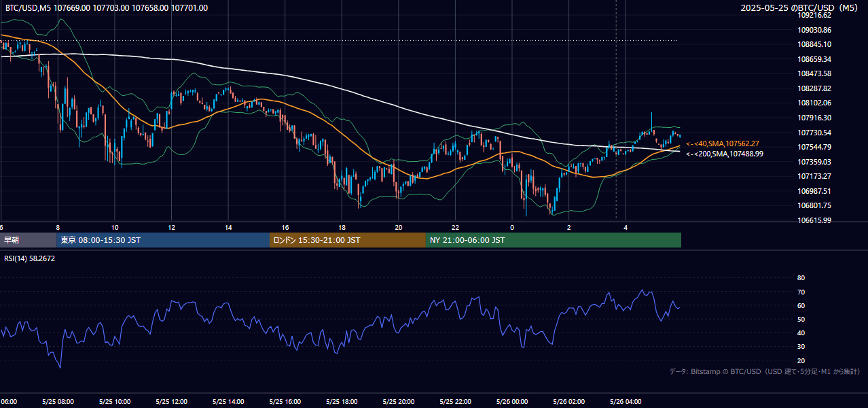Click bottom time label 5/25 22:00
868x408 pixels.
456,402
